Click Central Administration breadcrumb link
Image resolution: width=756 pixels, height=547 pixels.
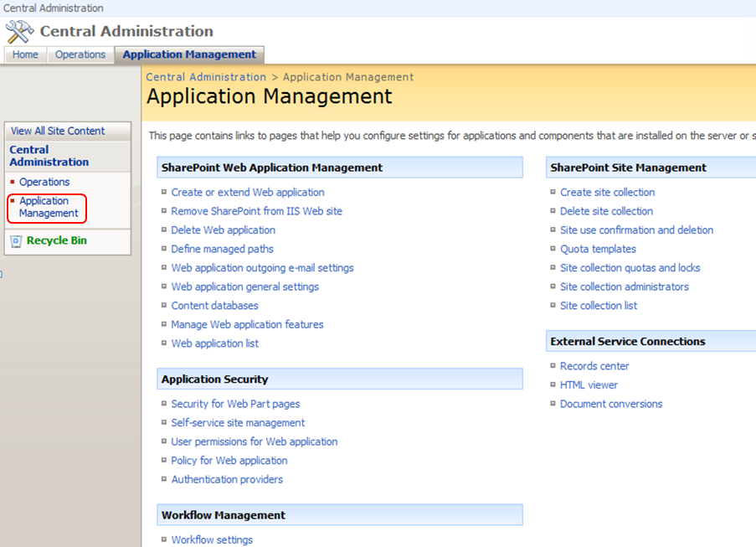tap(206, 77)
